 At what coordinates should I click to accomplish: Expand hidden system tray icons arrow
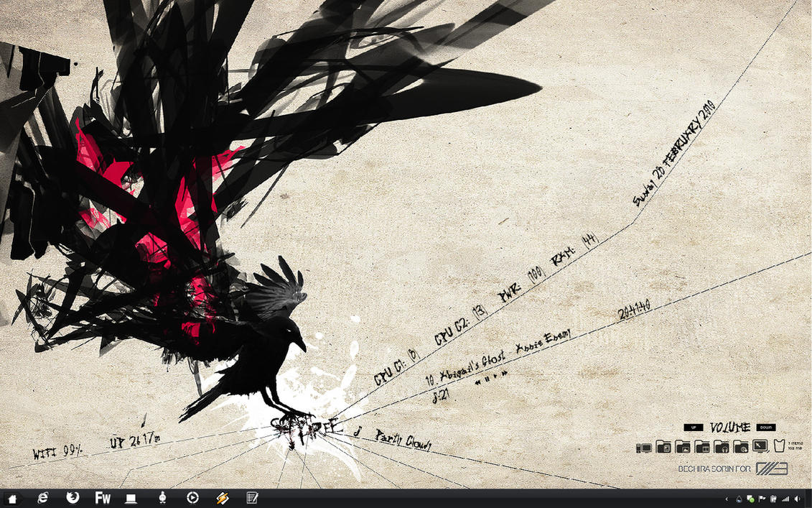coord(727,499)
